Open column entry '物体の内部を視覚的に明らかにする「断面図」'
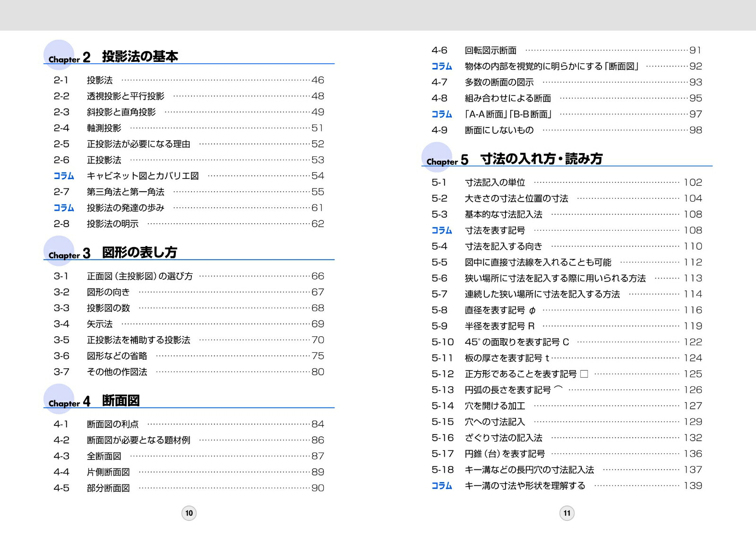This screenshot has width=756, height=536. (567, 67)
